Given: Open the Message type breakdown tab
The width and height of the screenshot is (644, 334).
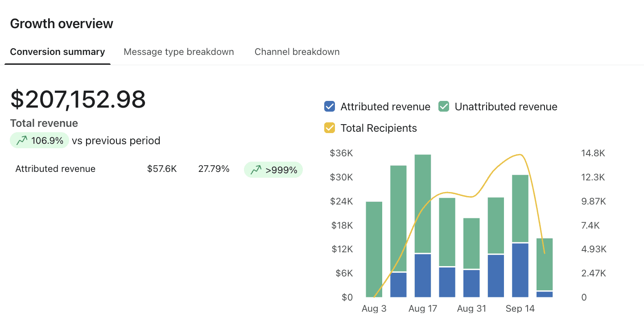Looking at the screenshot, I should coord(179,52).
